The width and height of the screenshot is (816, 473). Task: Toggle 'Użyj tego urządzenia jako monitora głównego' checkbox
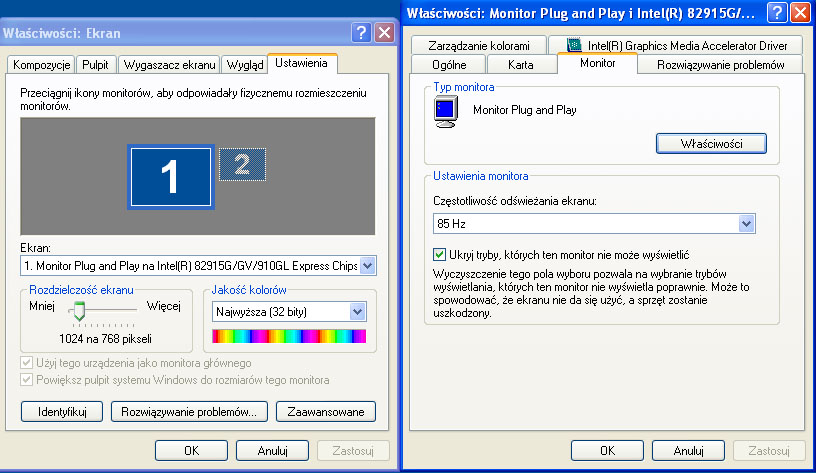[x=27, y=363]
